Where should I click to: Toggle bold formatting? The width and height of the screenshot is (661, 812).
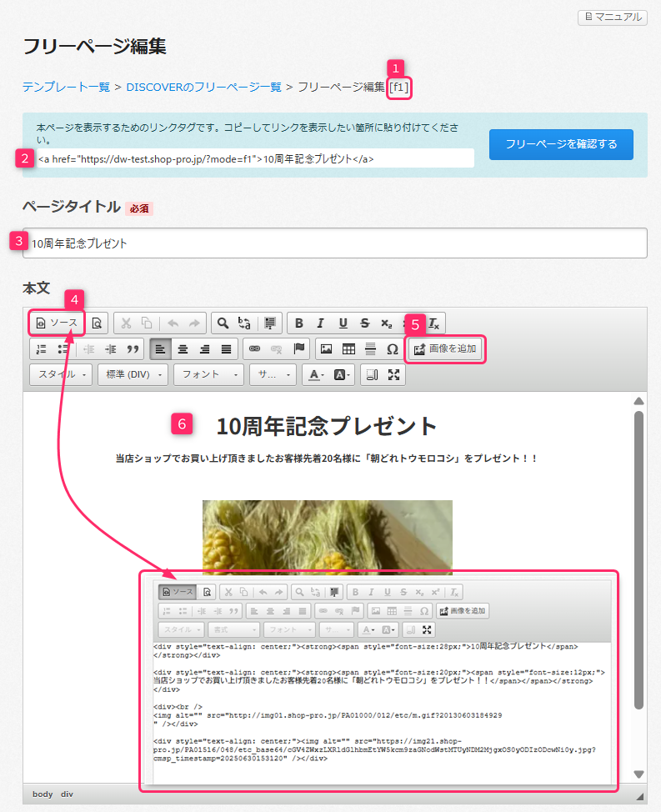click(x=298, y=323)
